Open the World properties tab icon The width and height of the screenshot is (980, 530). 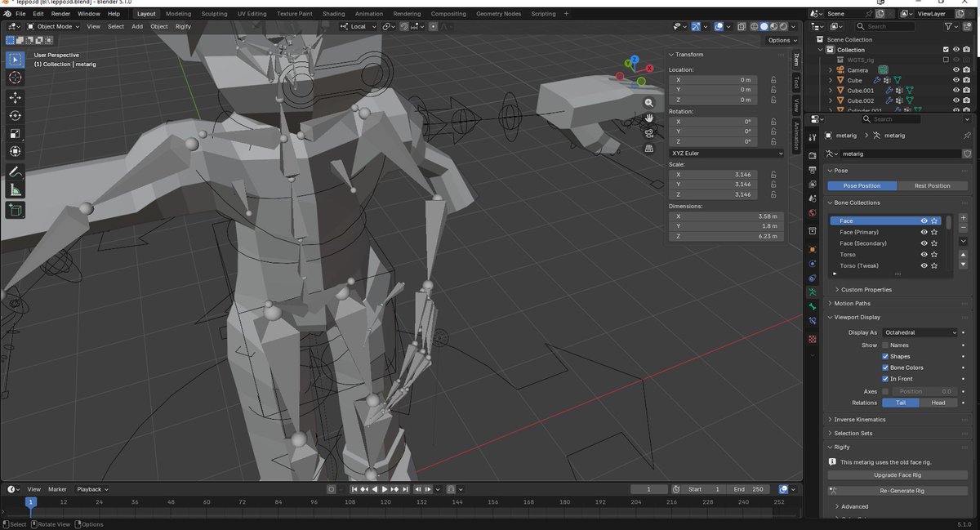[813, 213]
